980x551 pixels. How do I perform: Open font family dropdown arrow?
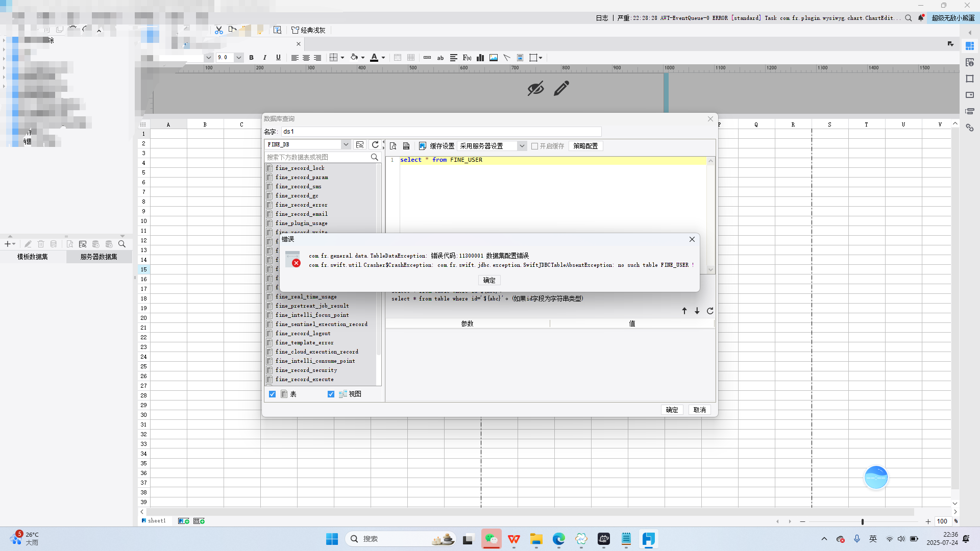(208, 58)
